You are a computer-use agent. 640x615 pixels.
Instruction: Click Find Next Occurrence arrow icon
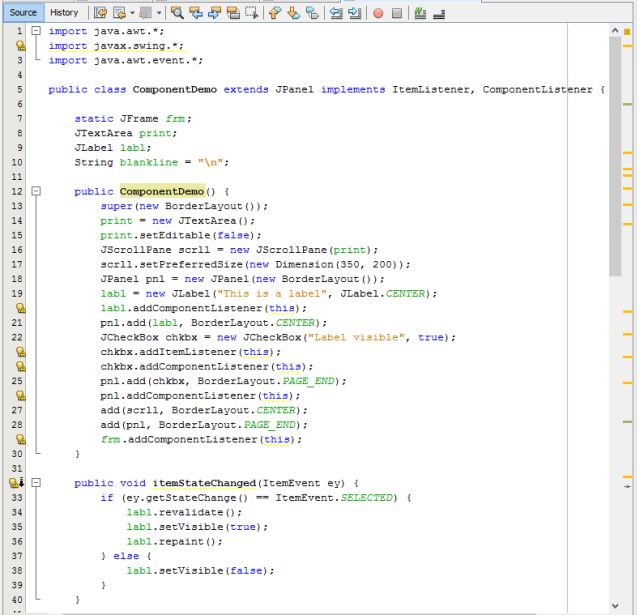coord(214,13)
